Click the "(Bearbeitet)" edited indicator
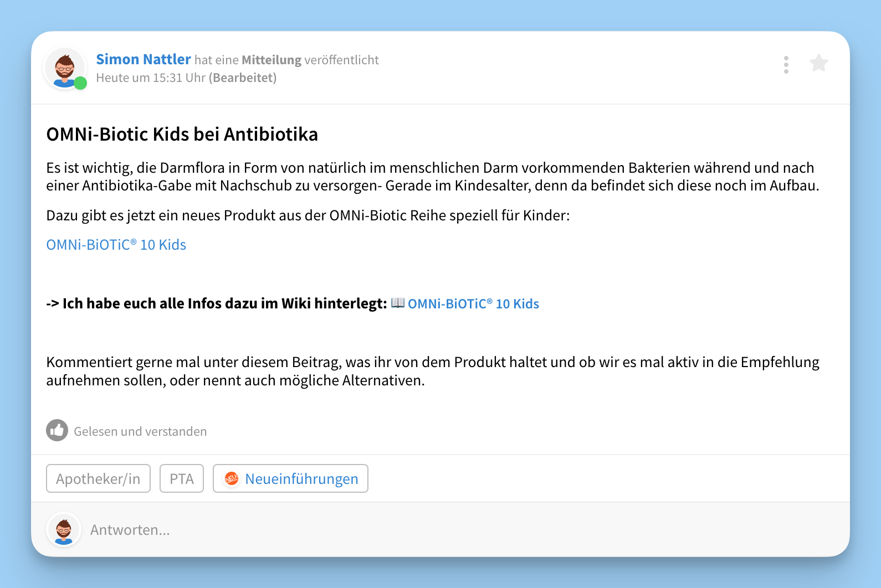 tap(243, 78)
